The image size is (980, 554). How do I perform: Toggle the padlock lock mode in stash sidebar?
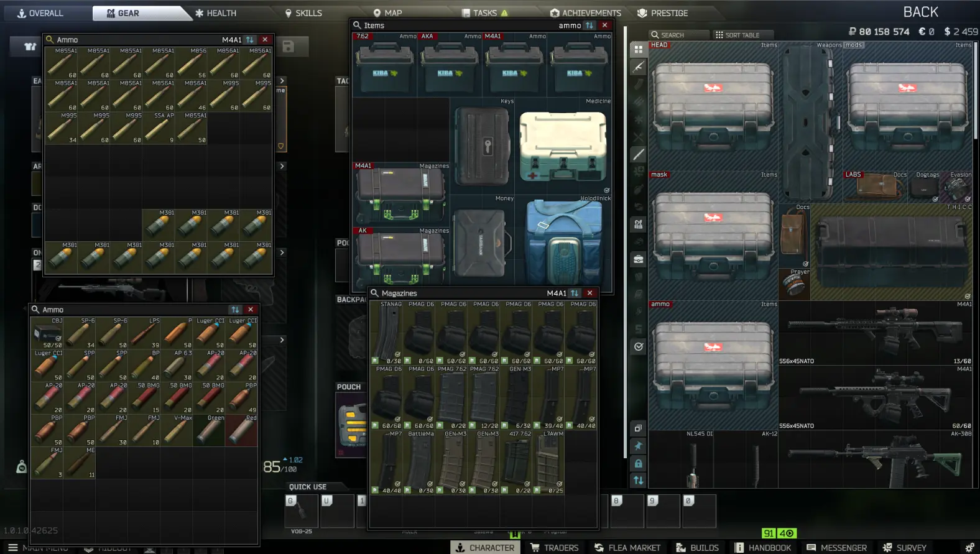click(638, 463)
